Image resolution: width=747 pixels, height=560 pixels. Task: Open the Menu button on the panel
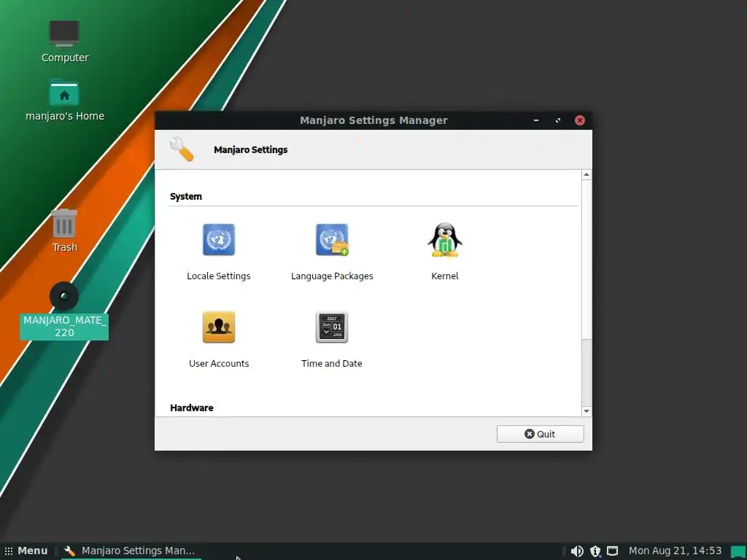coord(26,551)
